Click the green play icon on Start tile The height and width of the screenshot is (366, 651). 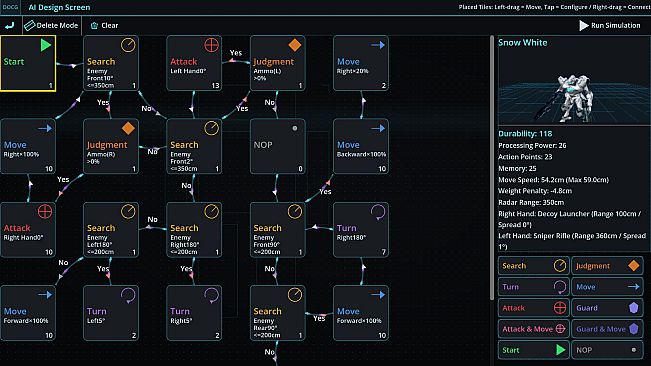pyautogui.click(x=46, y=45)
